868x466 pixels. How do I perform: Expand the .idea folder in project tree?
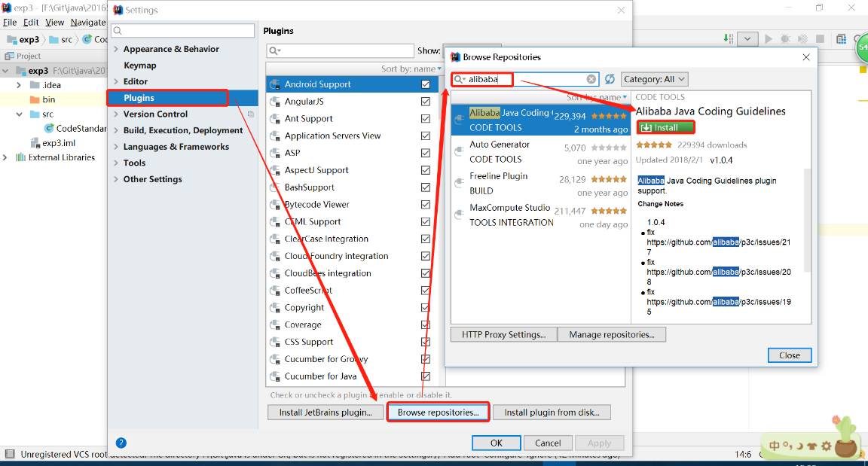(19, 85)
